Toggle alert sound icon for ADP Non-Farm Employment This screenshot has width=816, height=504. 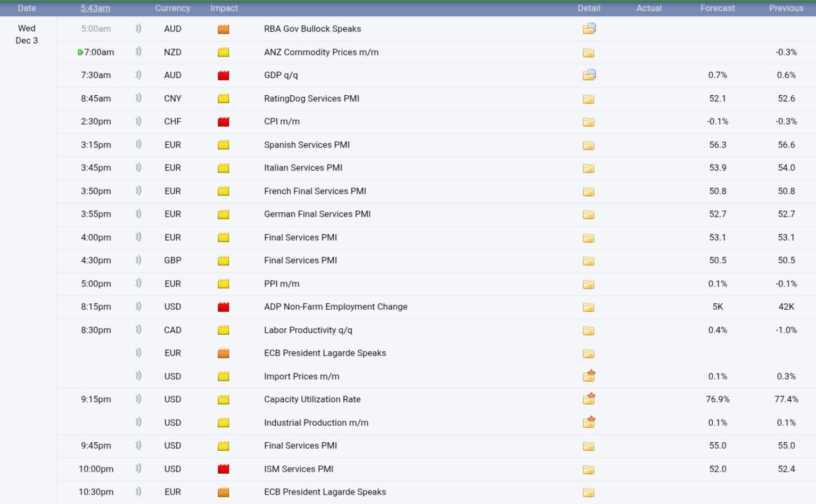pos(138,307)
